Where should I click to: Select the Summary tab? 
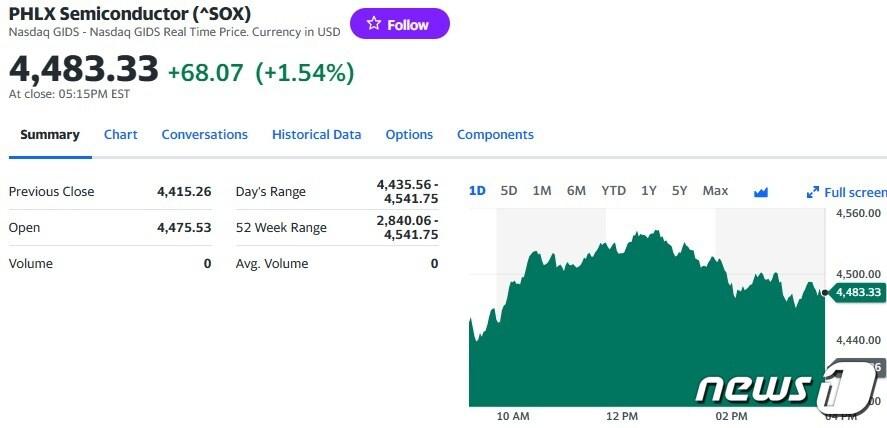coord(50,135)
